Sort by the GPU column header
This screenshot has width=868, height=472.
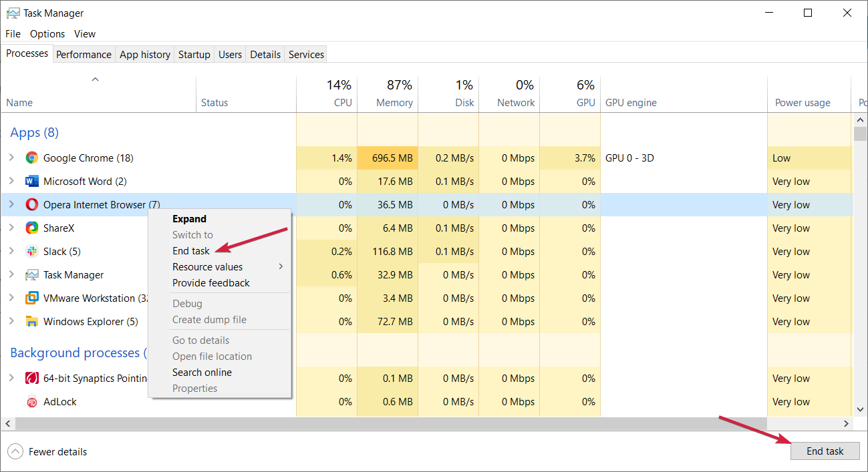coord(570,94)
